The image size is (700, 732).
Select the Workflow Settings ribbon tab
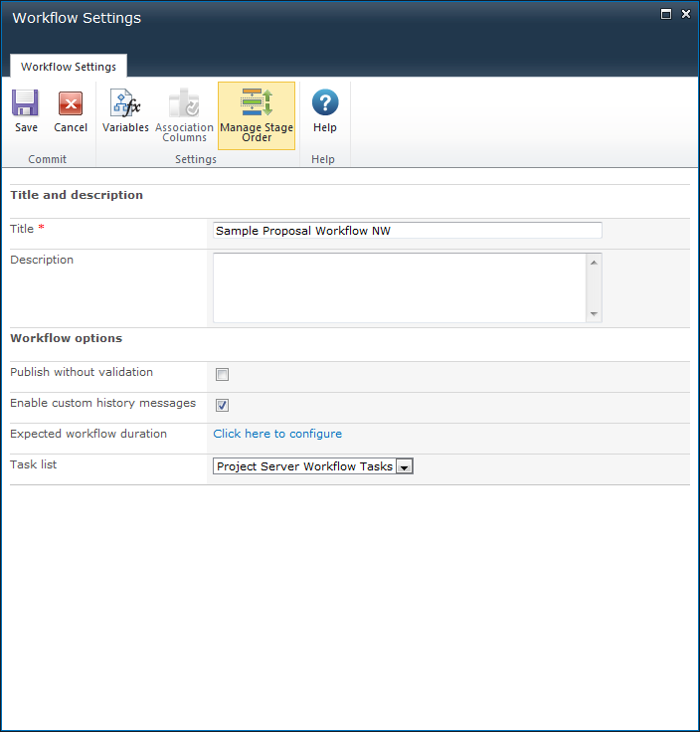click(x=69, y=67)
